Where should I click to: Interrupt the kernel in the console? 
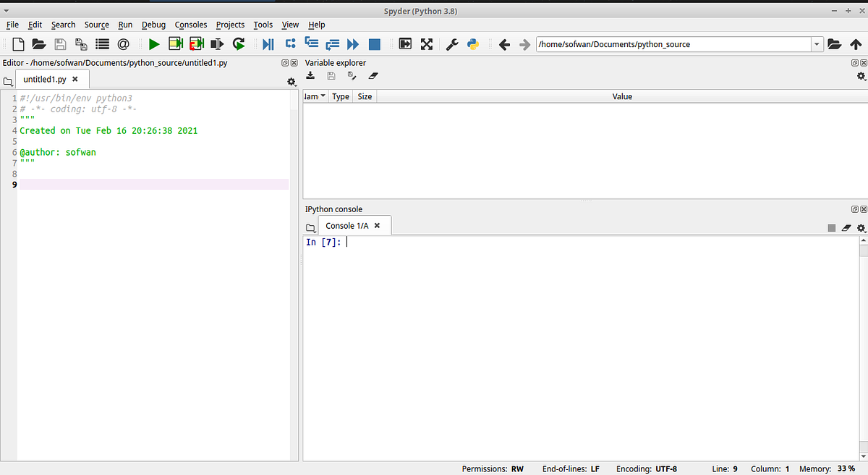pyautogui.click(x=832, y=227)
